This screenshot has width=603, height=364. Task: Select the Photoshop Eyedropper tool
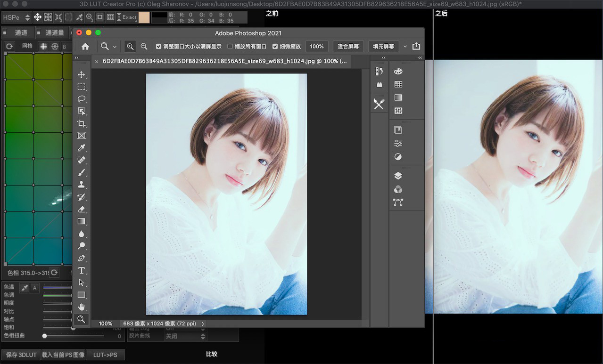pos(82,148)
